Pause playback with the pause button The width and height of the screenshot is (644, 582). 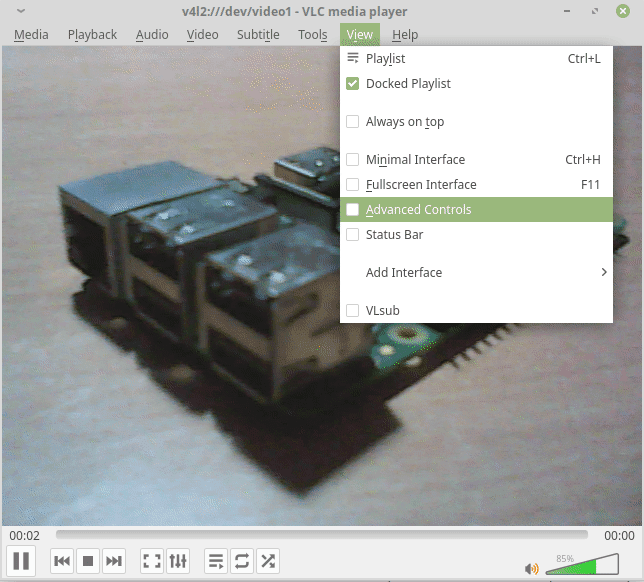(21, 561)
